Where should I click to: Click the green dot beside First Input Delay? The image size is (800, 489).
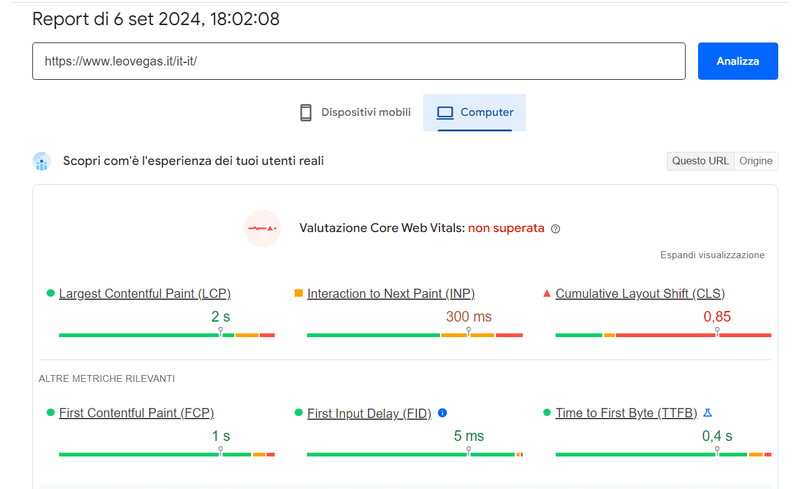tap(298, 412)
